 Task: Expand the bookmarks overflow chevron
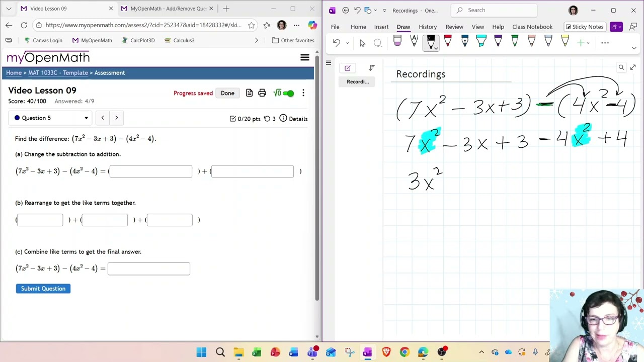point(257,40)
